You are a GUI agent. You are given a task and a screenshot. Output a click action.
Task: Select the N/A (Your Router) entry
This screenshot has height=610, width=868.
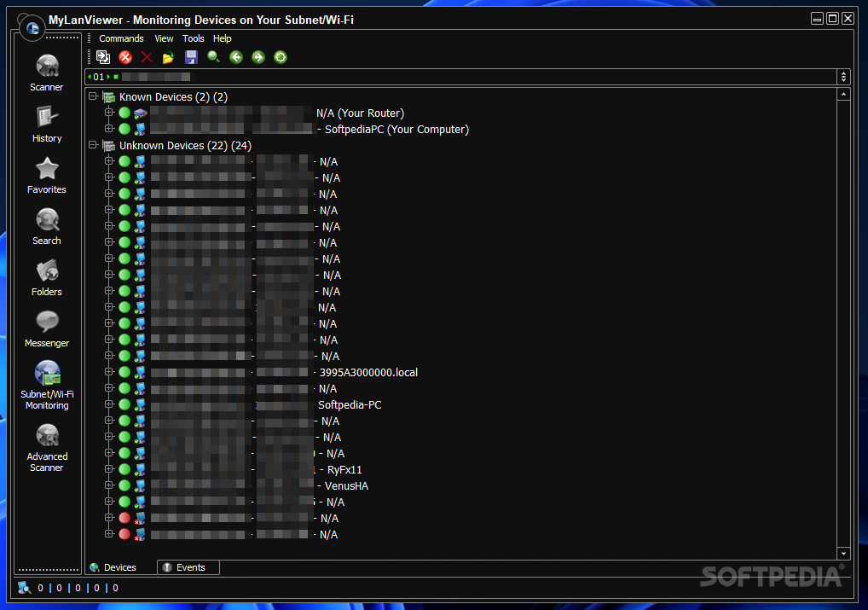361,113
